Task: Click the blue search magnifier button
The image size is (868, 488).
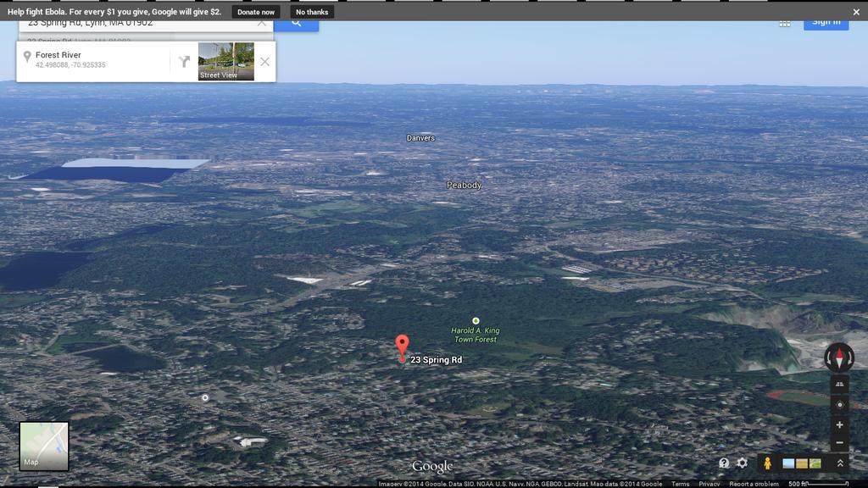Action: tap(296, 24)
